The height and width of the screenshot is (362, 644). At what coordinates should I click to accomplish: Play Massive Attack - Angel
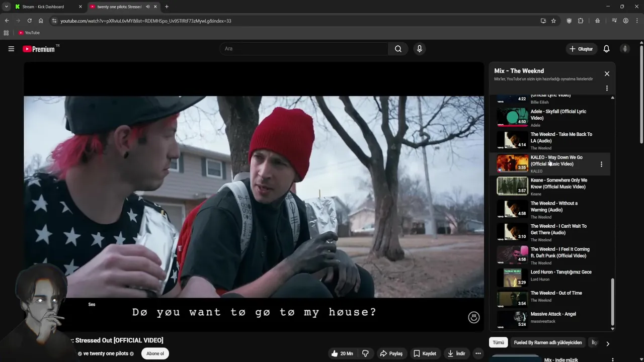tap(550, 320)
